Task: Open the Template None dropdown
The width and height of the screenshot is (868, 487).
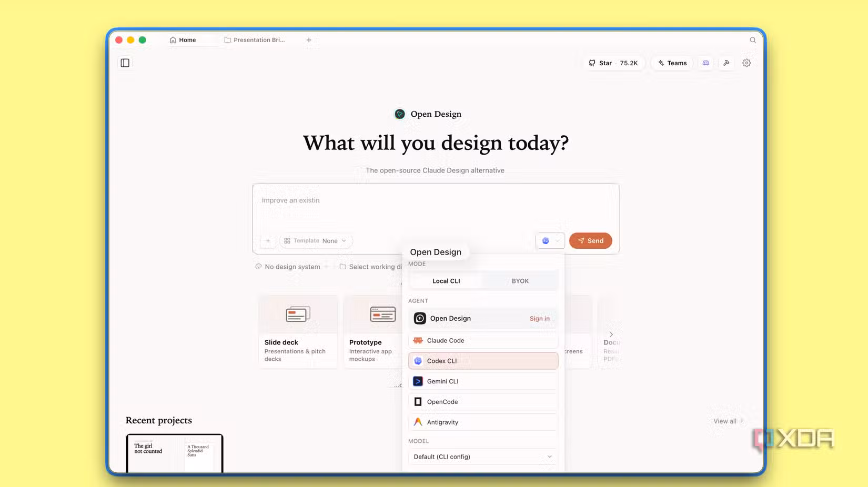Action: pos(316,241)
